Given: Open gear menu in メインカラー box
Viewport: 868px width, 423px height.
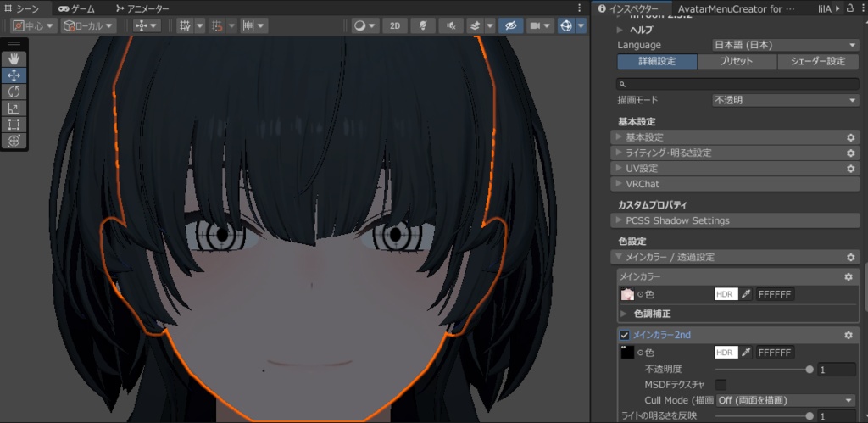Looking at the screenshot, I should pyautogui.click(x=848, y=276).
